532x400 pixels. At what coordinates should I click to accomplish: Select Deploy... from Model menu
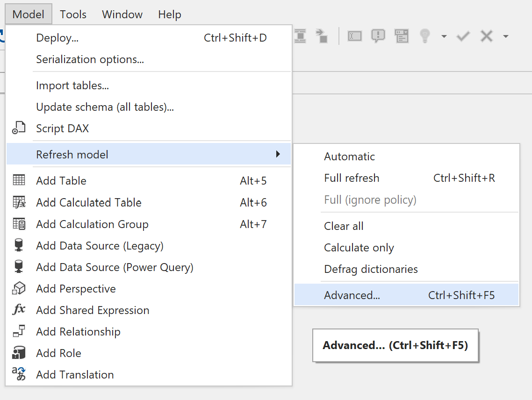tap(57, 38)
